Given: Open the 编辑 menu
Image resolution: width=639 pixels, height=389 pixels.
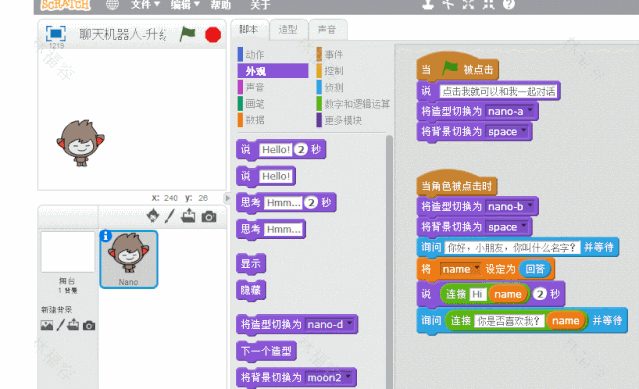Looking at the screenshot, I should [185, 5].
